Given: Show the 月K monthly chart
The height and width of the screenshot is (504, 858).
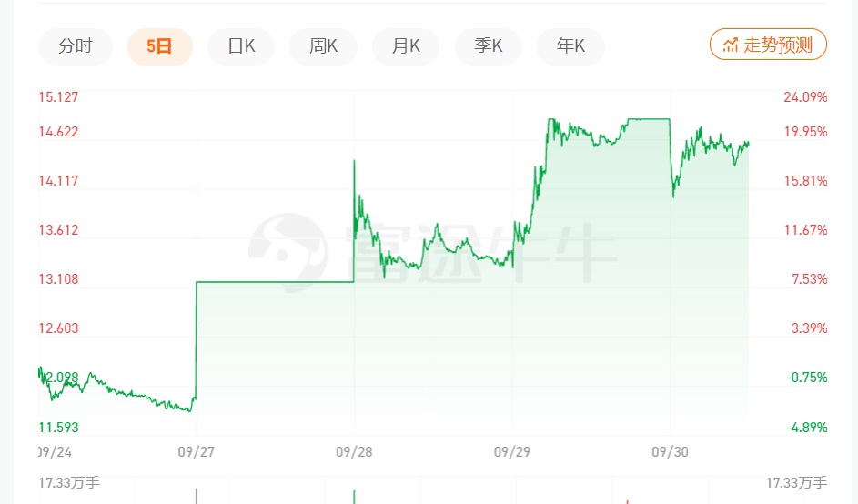Looking at the screenshot, I should click(x=406, y=46).
